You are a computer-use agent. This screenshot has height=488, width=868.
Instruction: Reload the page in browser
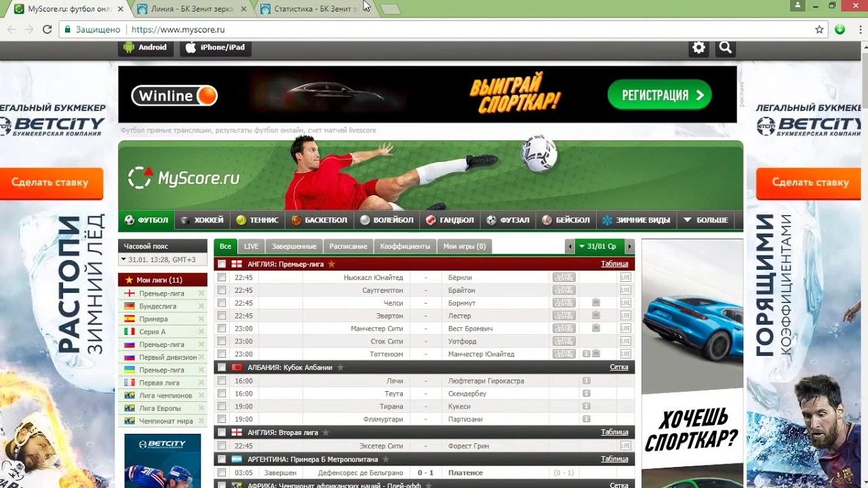pos(47,30)
